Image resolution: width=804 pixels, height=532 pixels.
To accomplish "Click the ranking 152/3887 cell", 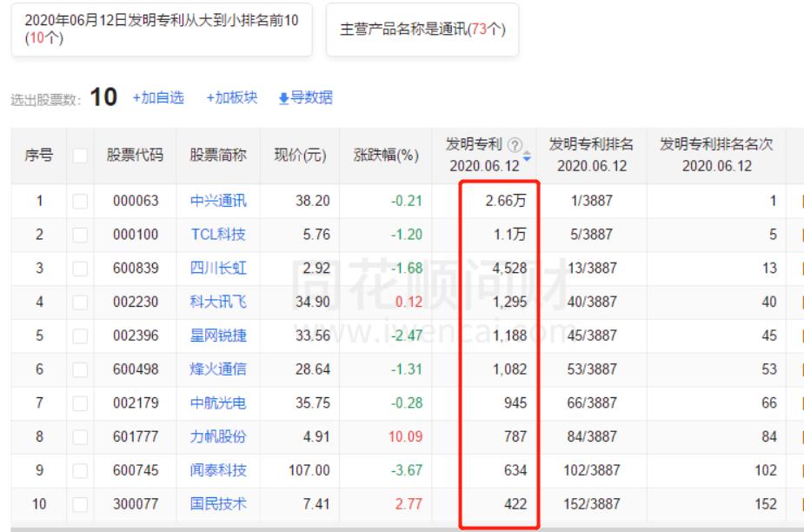I will point(592,504).
